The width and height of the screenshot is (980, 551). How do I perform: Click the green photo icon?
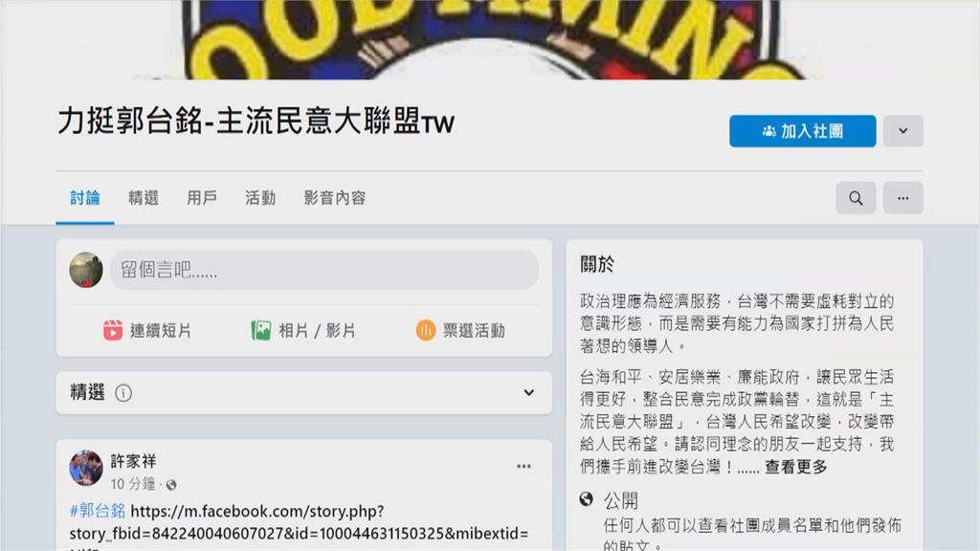[x=260, y=330]
